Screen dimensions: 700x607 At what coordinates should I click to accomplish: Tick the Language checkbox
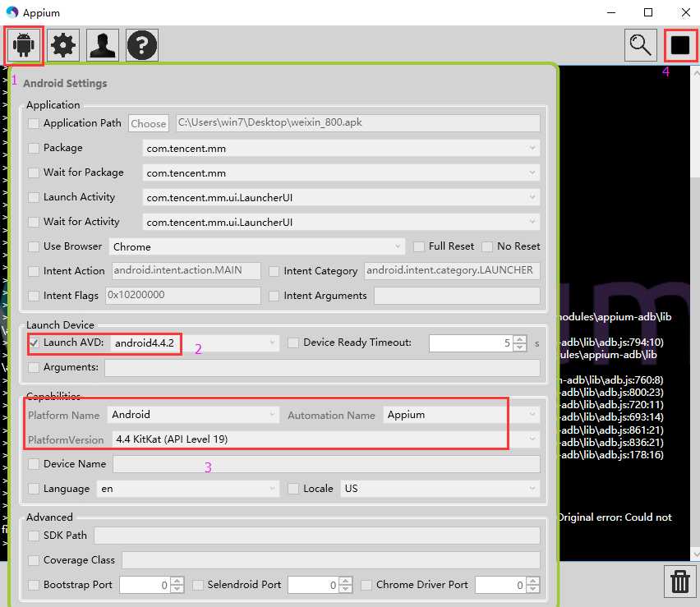click(34, 489)
